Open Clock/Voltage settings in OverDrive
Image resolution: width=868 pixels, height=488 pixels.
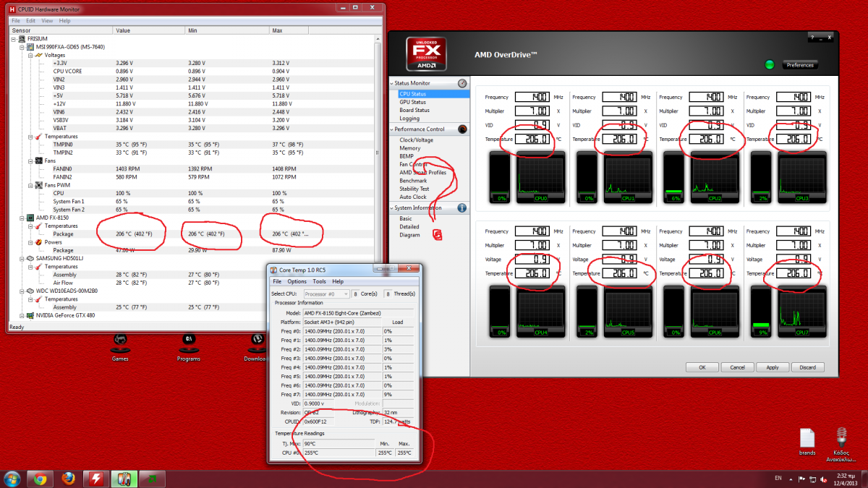(417, 140)
